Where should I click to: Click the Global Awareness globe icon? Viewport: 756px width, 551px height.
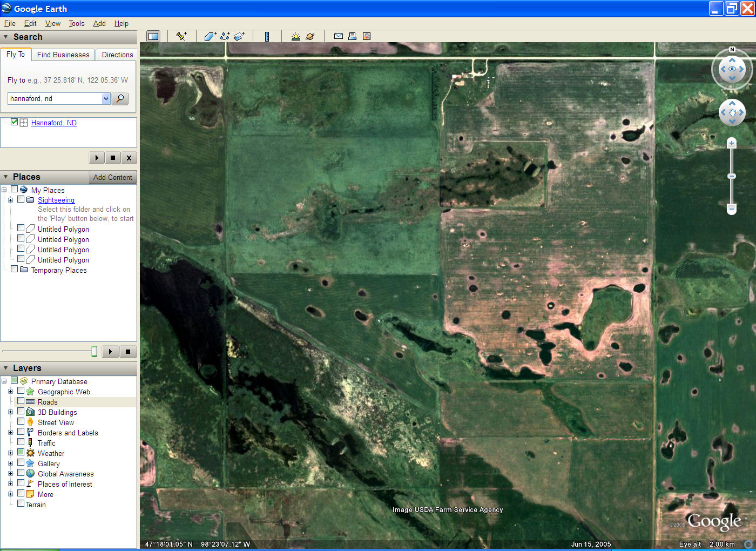point(30,474)
